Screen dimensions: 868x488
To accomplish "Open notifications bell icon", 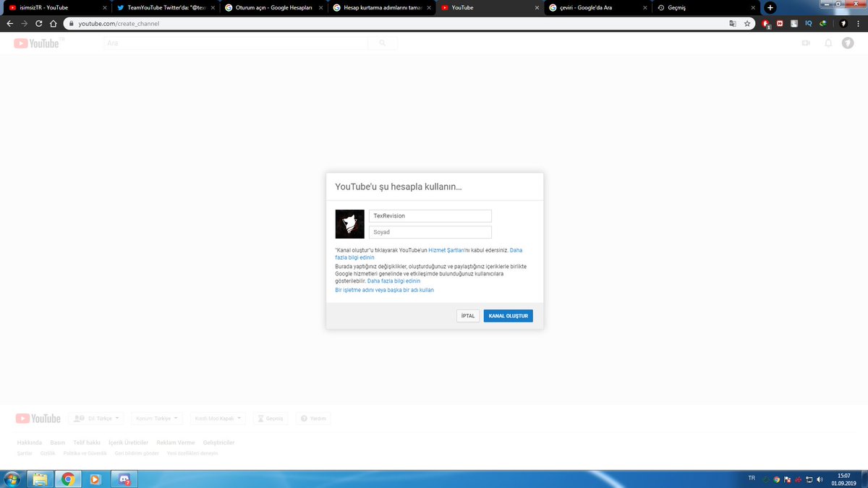I will [828, 43].
